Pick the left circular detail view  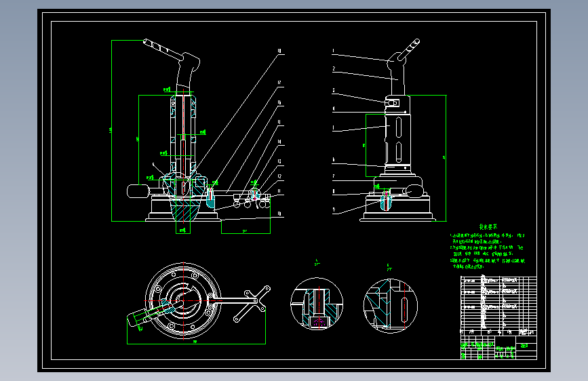(x=317, y=304)
